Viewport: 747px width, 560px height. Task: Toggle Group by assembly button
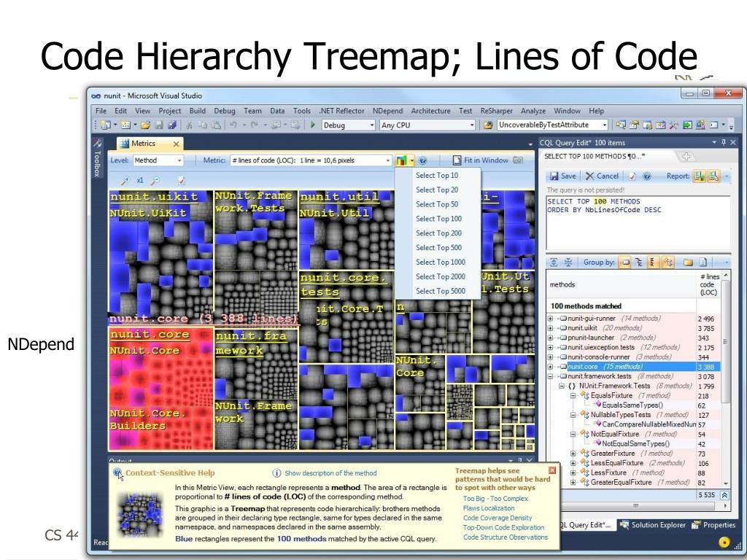tap(625, 262)
